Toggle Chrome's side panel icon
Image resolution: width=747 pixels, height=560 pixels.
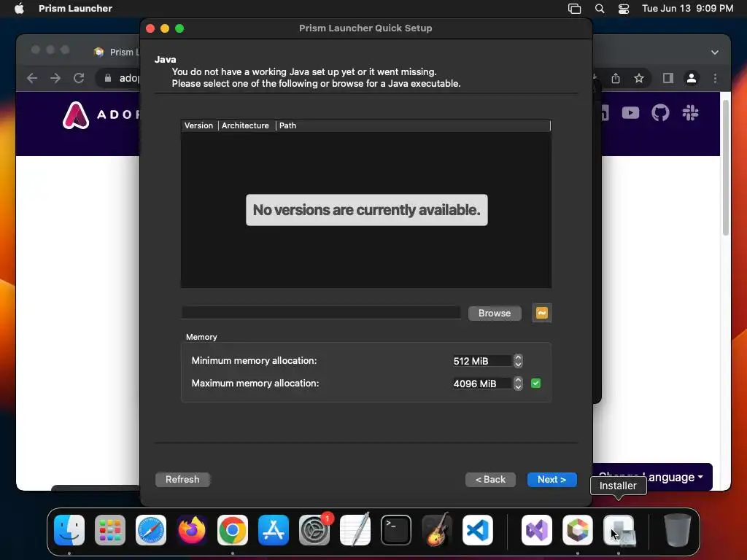668,78
